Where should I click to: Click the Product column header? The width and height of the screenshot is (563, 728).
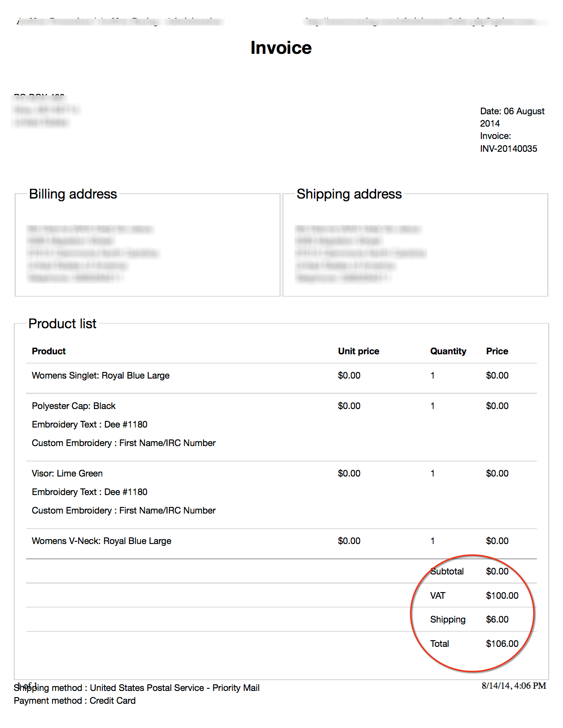49,351
